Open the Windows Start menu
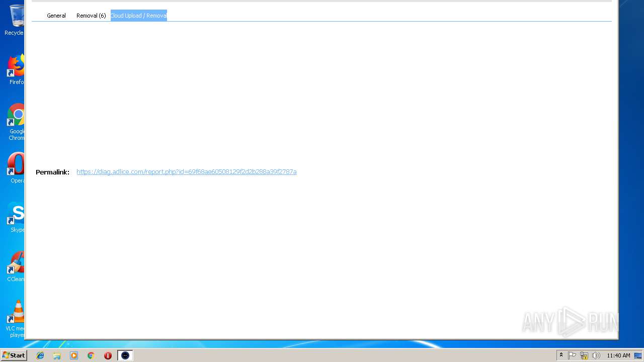This screenshot has width=644, height=362. pyautogui.click(x=14, y=355)
